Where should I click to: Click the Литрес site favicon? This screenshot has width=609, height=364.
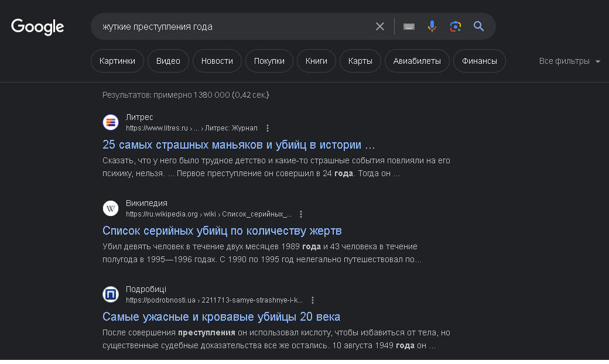[x=111, y=122]
